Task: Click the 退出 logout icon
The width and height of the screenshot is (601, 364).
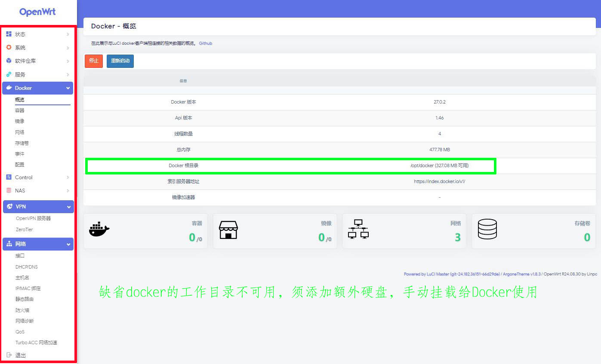Action: click(9, 355)
